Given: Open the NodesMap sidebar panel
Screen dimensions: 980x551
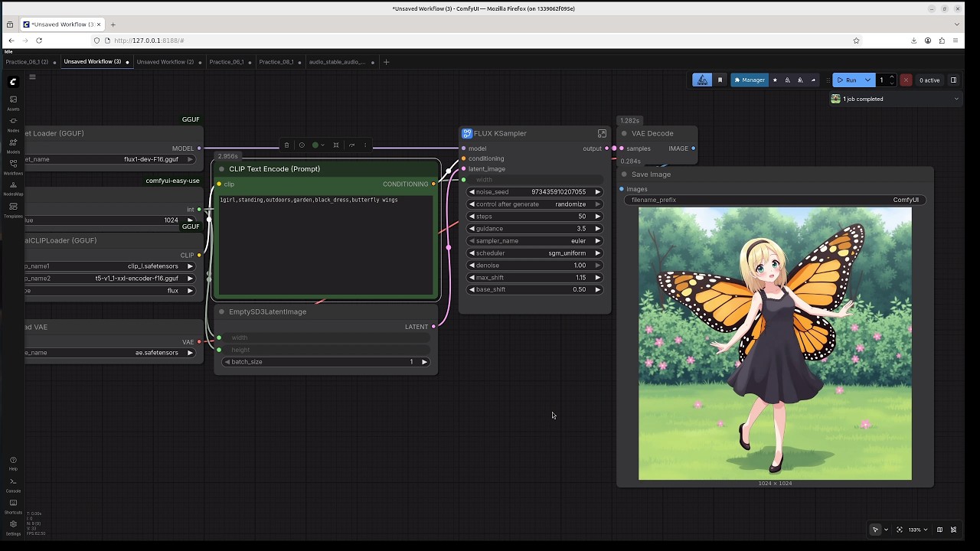Looking at the screenshot, I should pos(13,188).
